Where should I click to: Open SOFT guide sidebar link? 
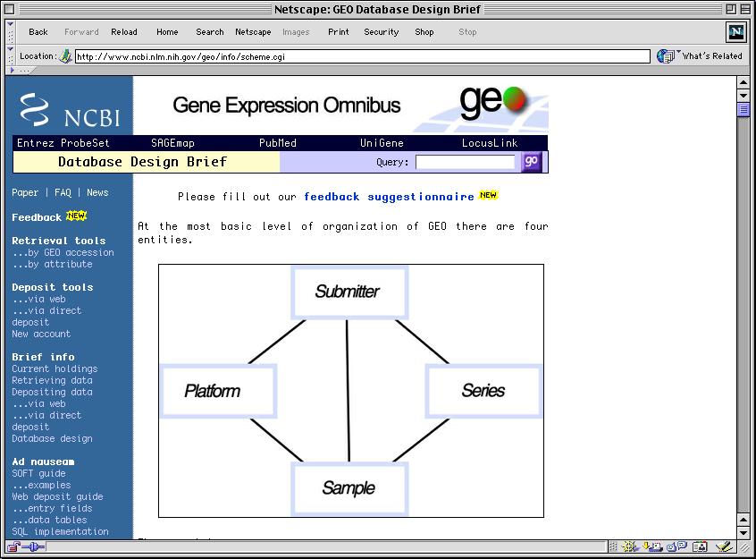[38, 473]
